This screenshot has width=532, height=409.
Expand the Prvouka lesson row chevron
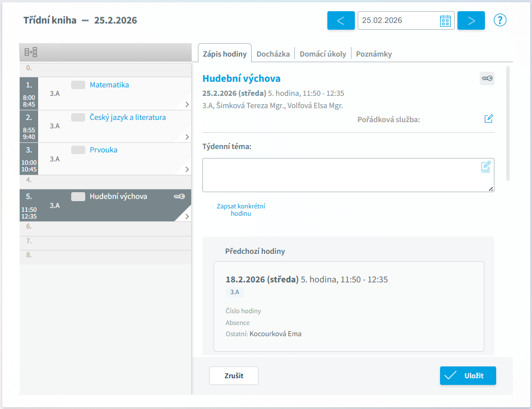(x=187, y=169)
